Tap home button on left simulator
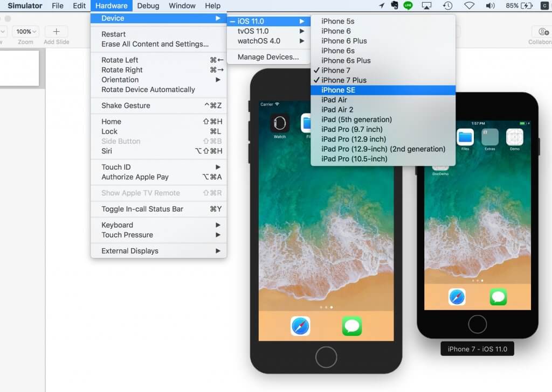This screenshot has height=392, width=552. click(x=326, y=357)
